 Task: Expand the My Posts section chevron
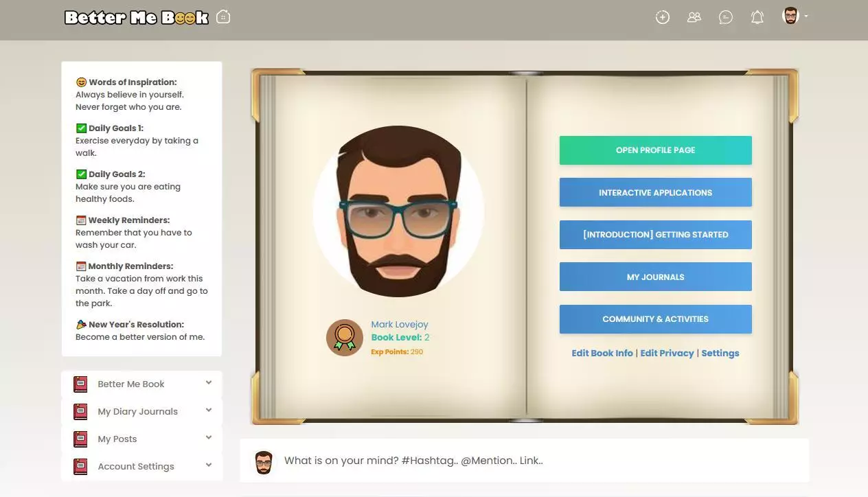[x=208, y=437]
